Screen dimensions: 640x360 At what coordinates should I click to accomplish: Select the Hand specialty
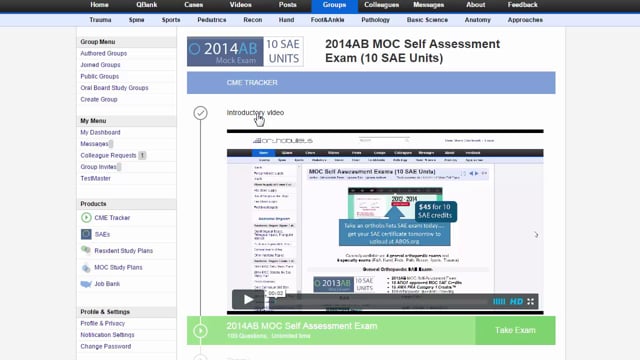pos(287,20)
